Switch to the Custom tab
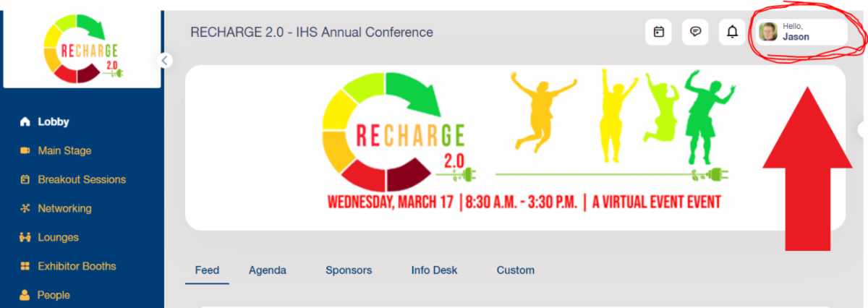 (516, 270)
